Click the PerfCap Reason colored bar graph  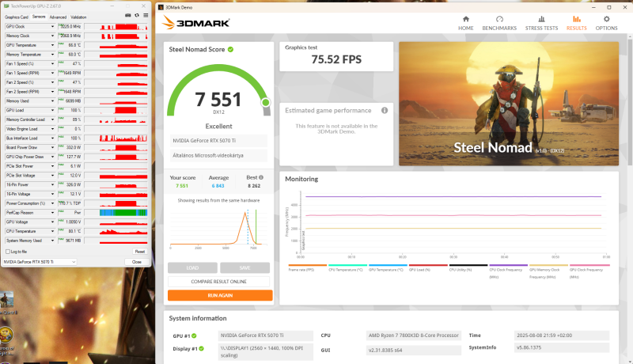point(123,213)
